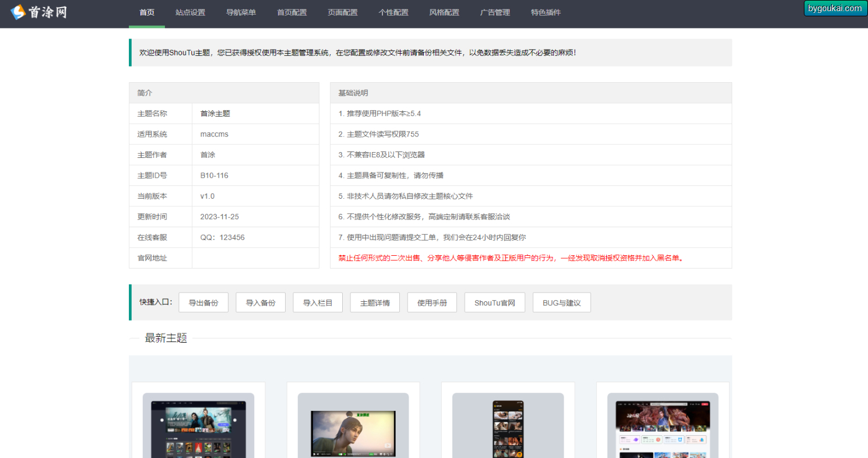
Task: Open the 使用手册 shortcut
Action: pos(432,303)
